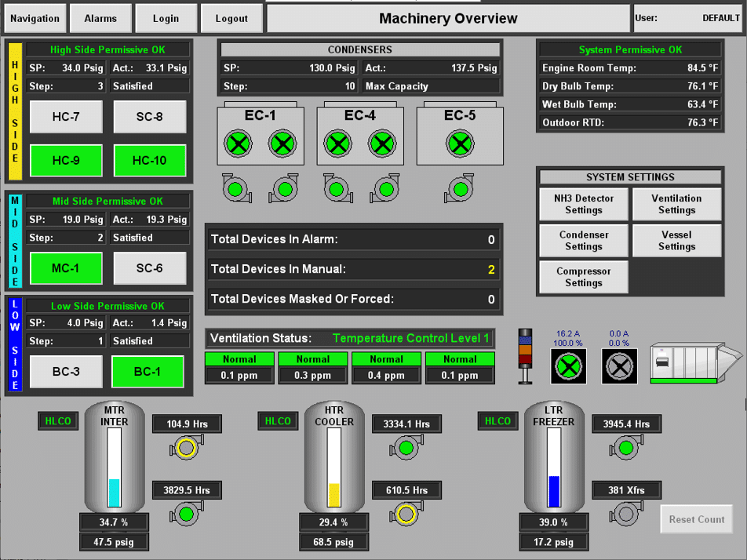Click the 0.4 ppm NH3 detector reading
The width and height of the screenshot is (747, 560).
(x=386, y=375)
